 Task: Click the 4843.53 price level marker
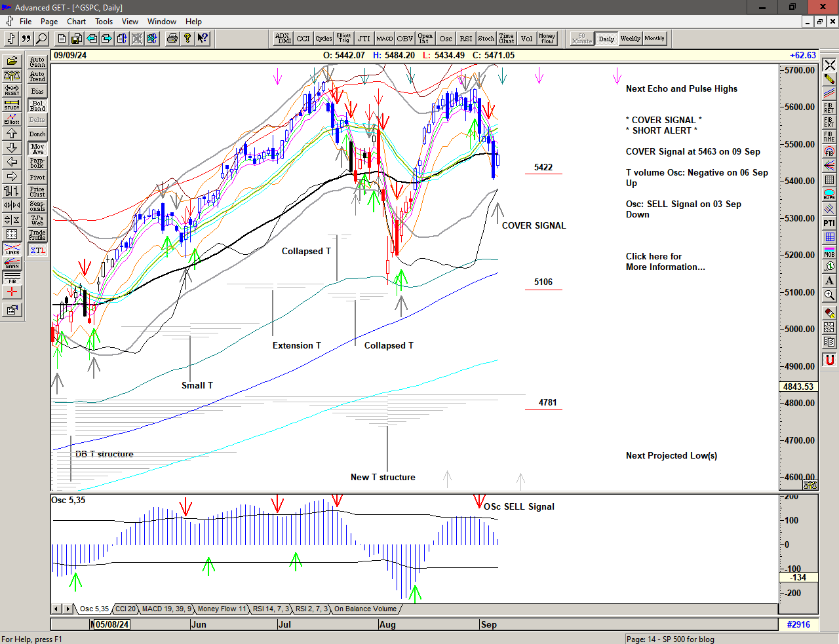pyautogui.click(x=798, y=387)
